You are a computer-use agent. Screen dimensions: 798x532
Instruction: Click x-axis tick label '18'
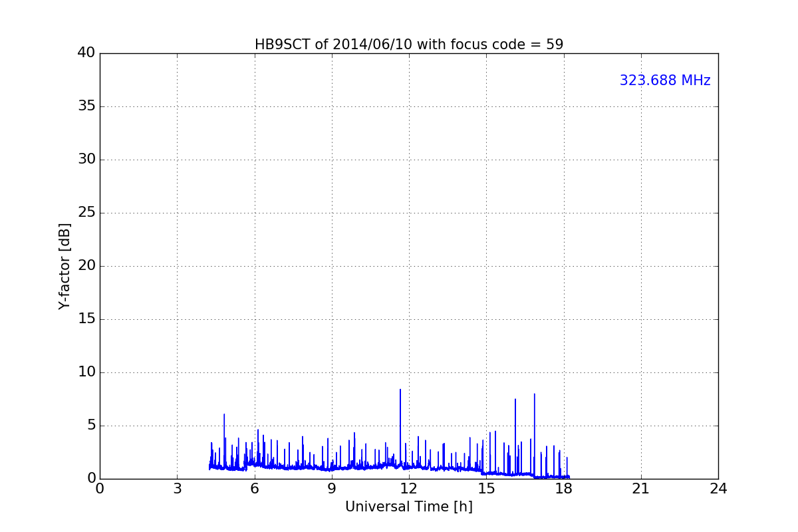pos(563,489)
